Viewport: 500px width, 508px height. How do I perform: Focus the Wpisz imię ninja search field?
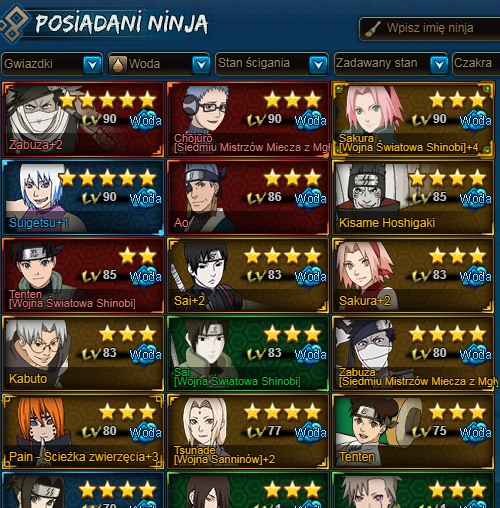pos(430,29)
